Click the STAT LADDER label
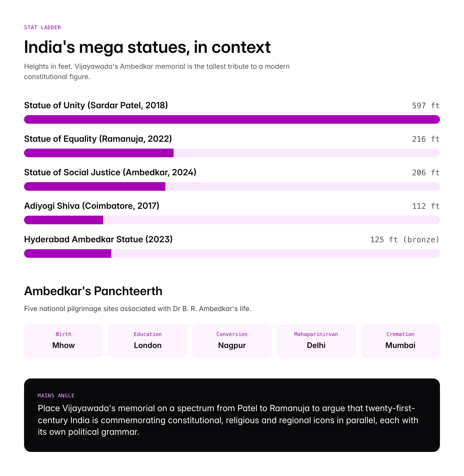The width and height of the screenshot is (464, 476). (x=42, y=27)
